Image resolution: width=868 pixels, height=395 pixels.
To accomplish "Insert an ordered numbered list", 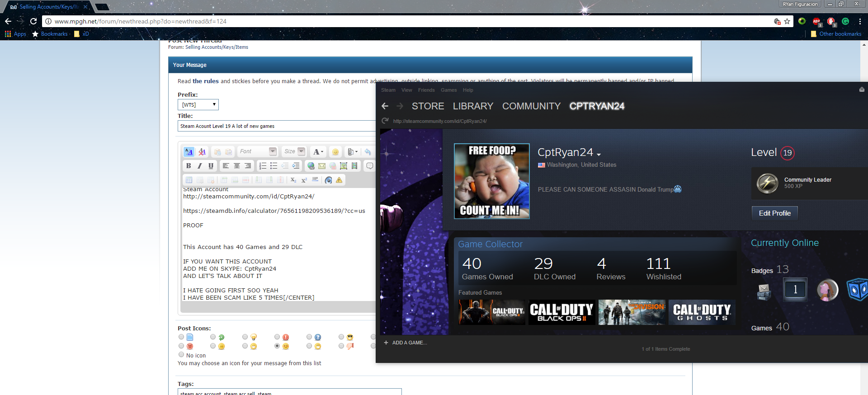I will pyautogui.click(x=263, y=166).
